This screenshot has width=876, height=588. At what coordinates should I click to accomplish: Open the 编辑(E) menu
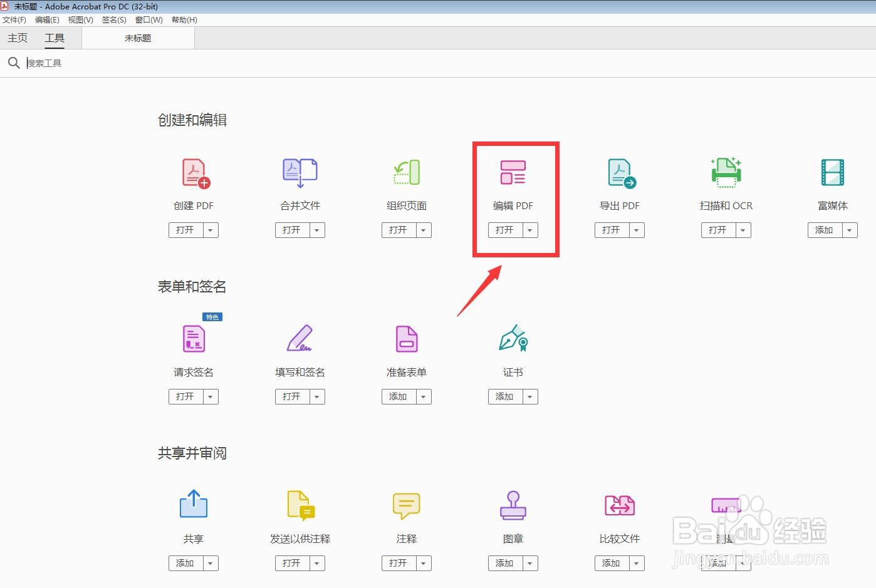[47, 20]
